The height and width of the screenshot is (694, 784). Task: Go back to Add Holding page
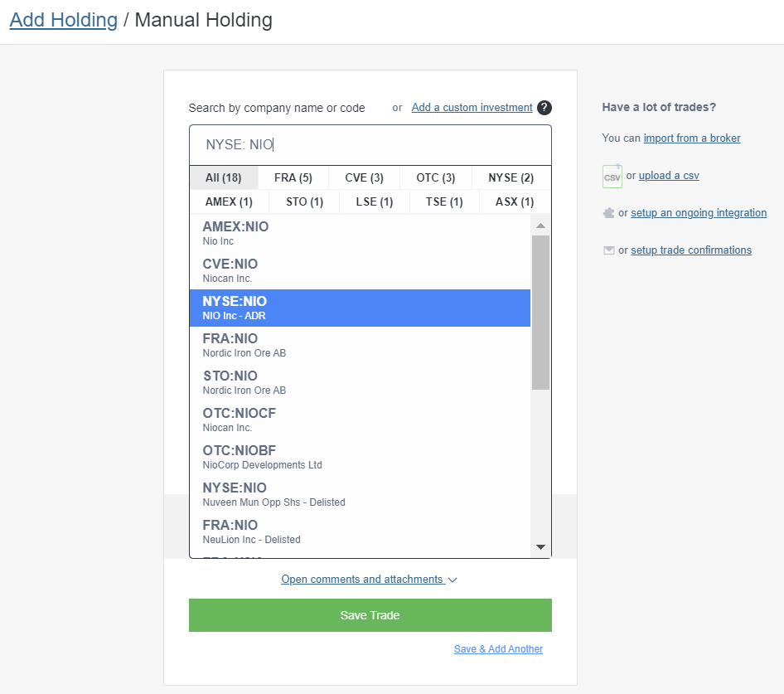[64, 20]
